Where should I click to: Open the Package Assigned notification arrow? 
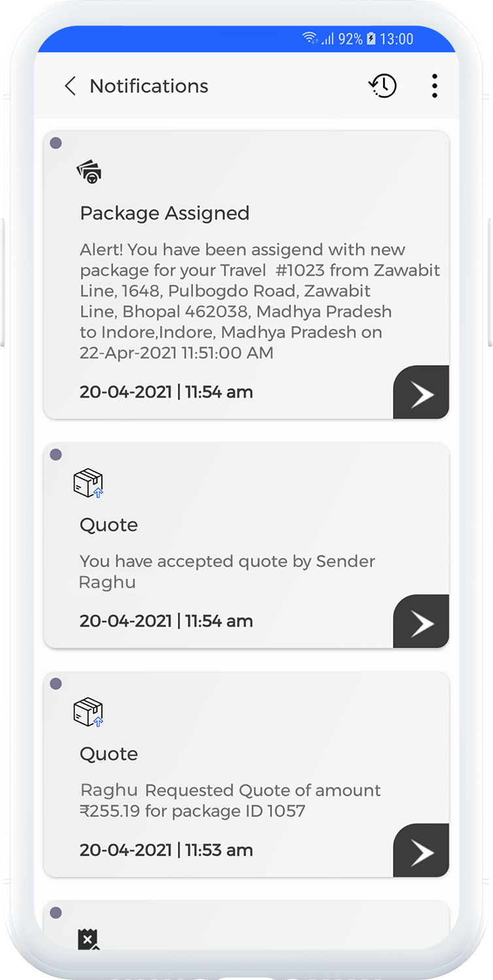421,393
